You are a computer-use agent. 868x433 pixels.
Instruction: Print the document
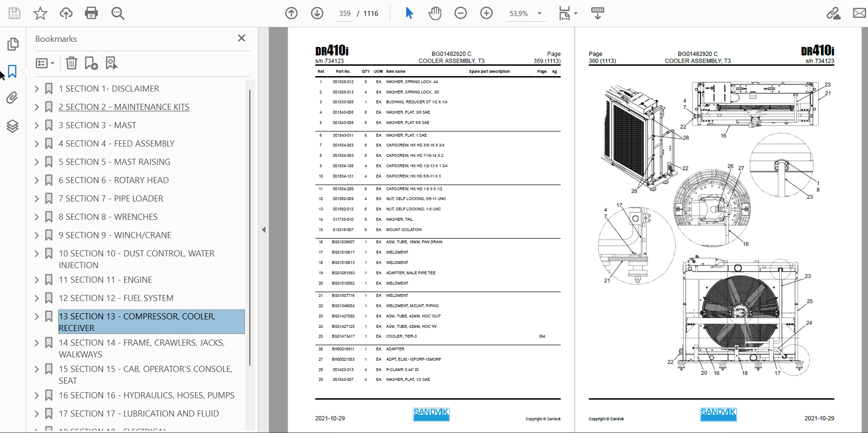tap(91, 13)
